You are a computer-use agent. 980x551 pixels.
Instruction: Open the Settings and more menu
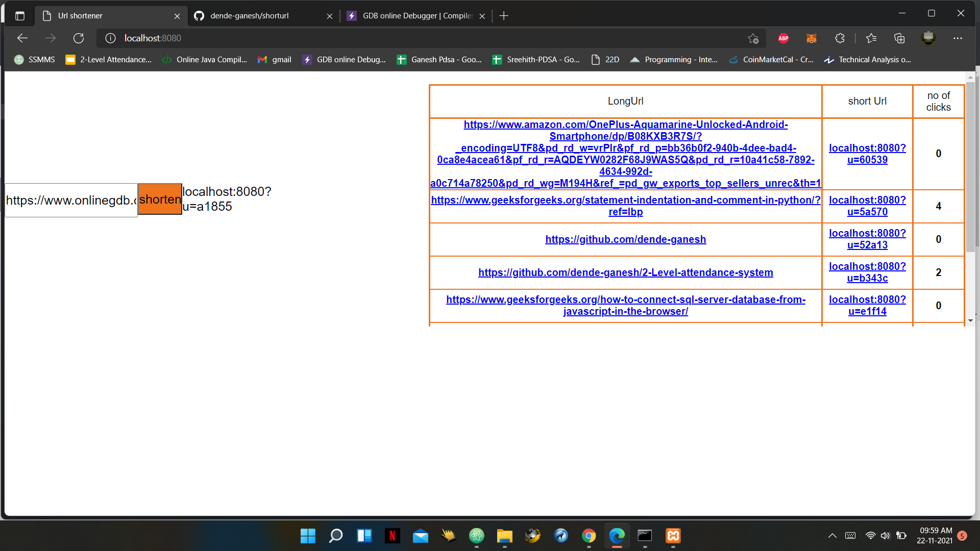[x=958, y=38]
